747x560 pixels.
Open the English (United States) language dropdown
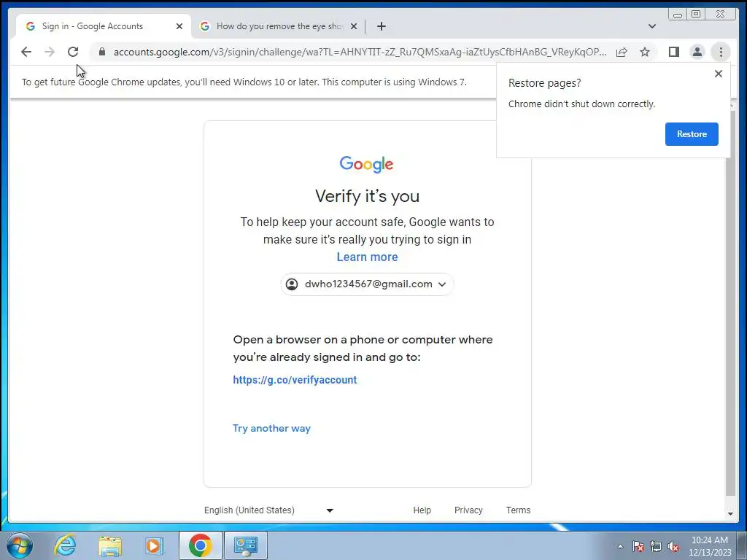tap(269, 510)
